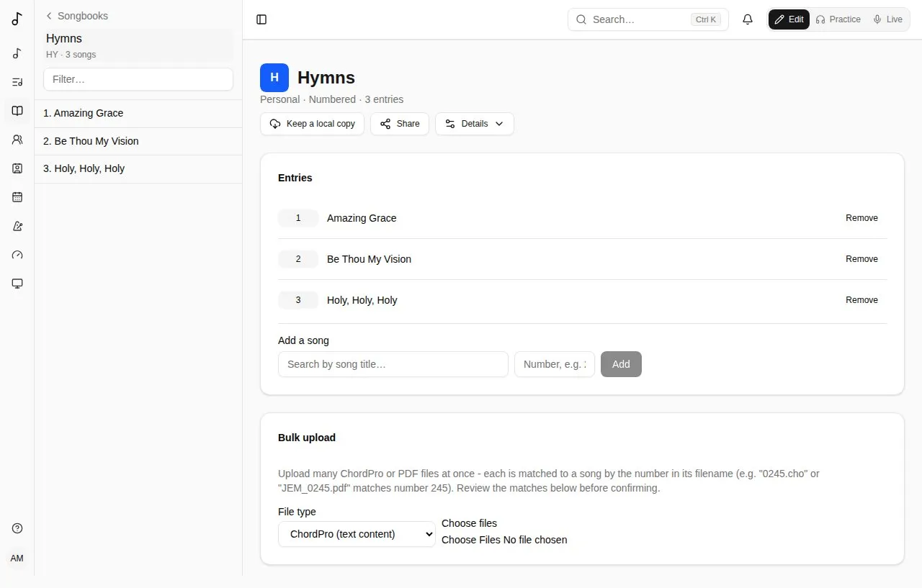Remove Amazing Grace entry

tap(861, 218)
